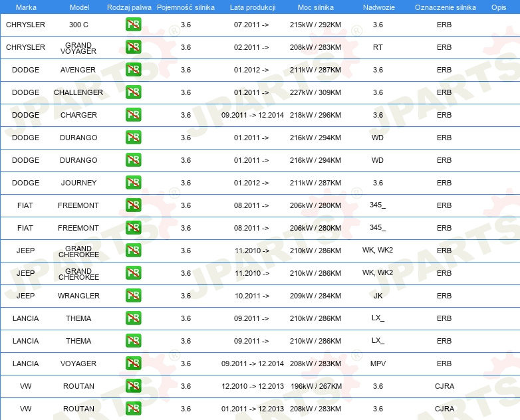Image resolution: width=520 pixels, height=420 pixels.
Task: Click the "227kW / 309KM" power value
Action: pyautogui.click(x=315, y=92)
